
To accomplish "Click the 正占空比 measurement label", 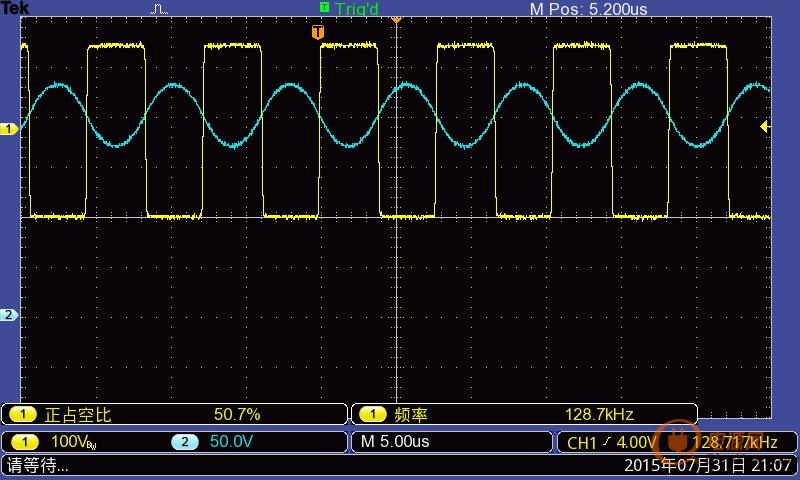I will click(x=78, y=415).
